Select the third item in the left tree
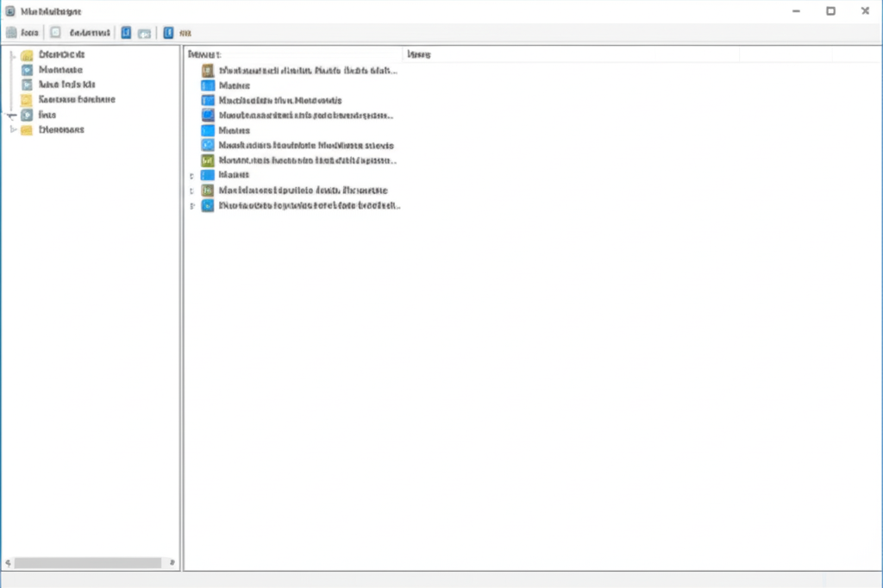Image resolution: width=883 pixels, height=588 pixels. (66, 84)
